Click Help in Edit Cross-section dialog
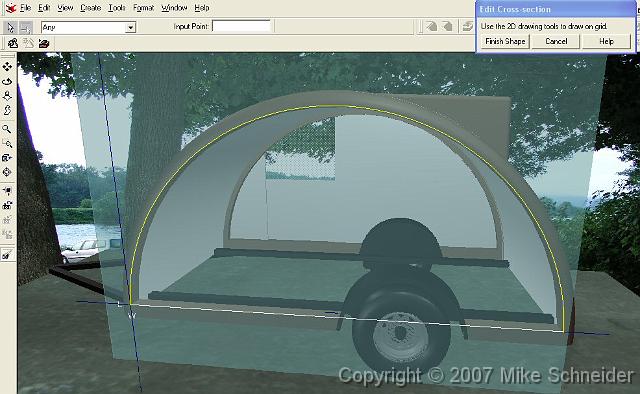This screenshot has width=640, height=394. 606,41
